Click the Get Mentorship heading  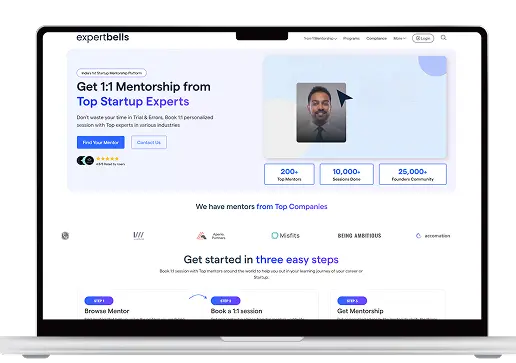[360, 311]
